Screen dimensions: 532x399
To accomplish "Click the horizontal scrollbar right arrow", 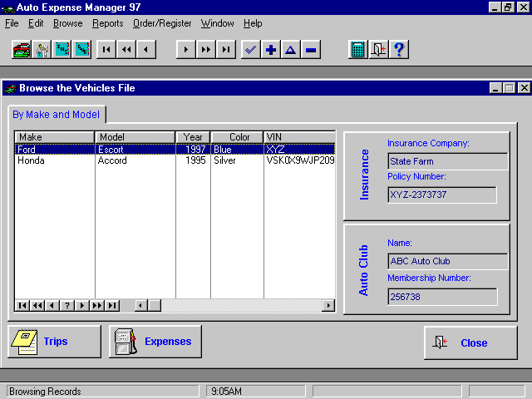I will tap(328, 305).
